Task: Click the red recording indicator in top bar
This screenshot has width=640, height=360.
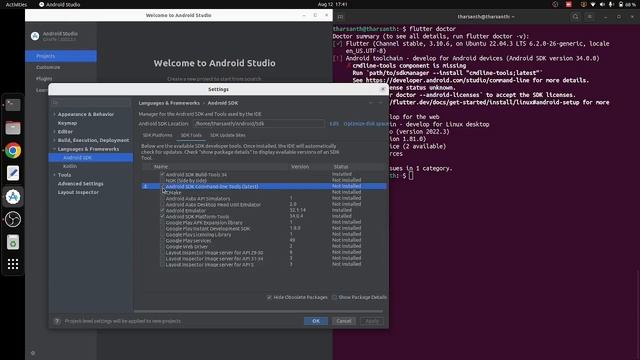Action: pyautogui.click(x=569, y=4)
